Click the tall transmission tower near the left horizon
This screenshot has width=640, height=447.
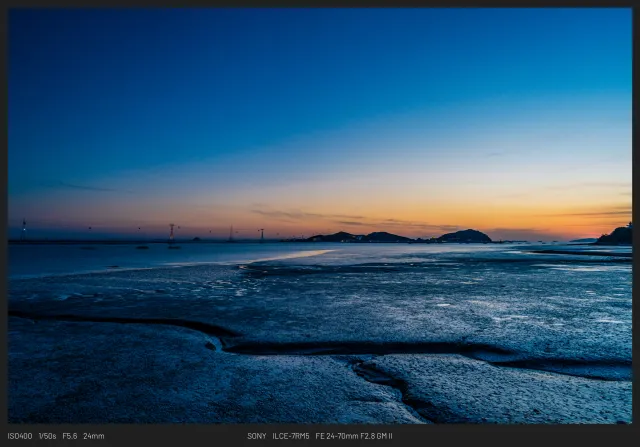[171, 232]
